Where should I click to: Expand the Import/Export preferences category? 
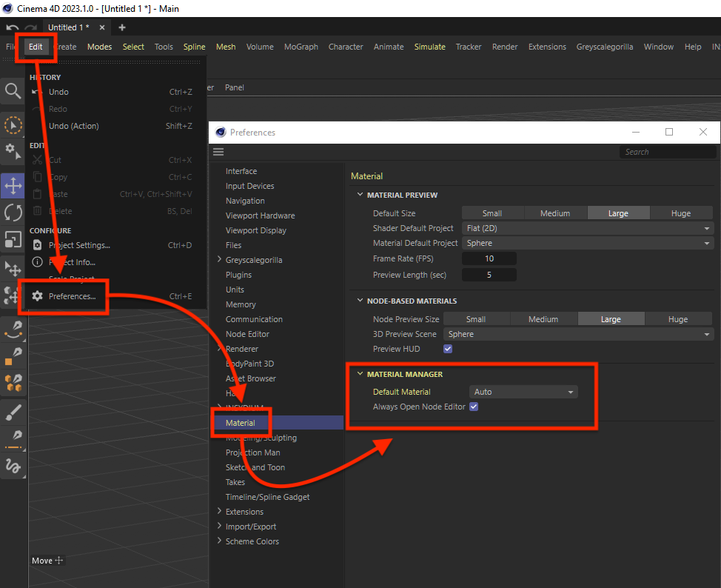click(x=219, y=527)
